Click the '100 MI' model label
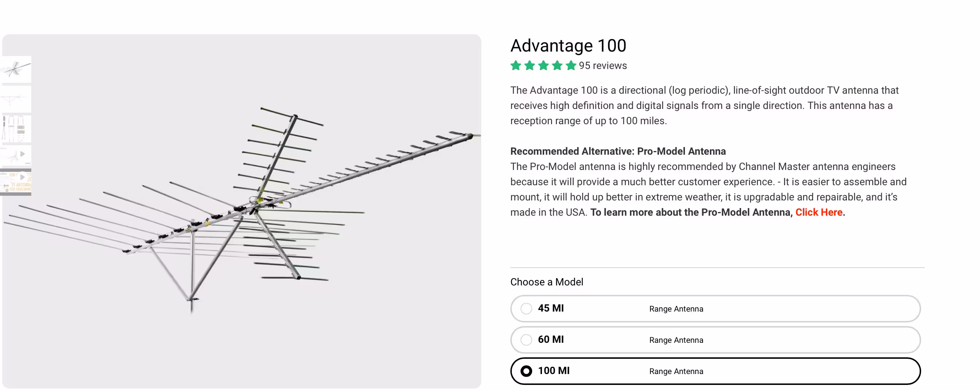 (x=554, y=371)
